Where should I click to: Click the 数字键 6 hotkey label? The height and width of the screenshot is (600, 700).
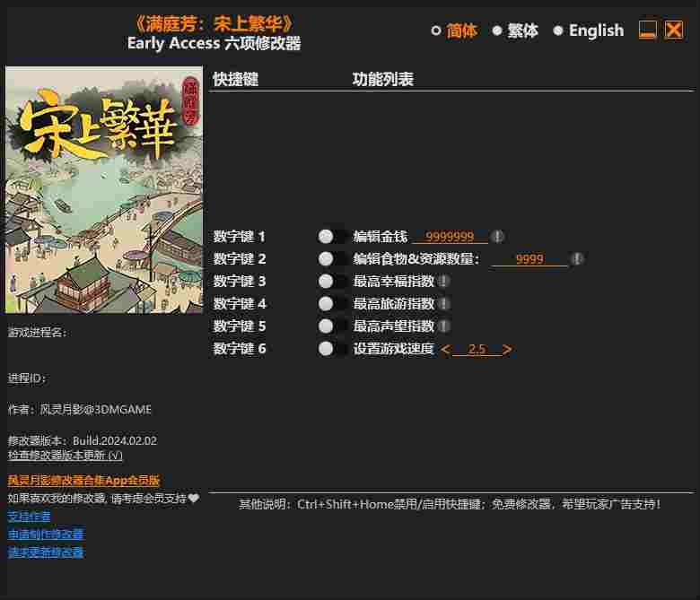240,349
